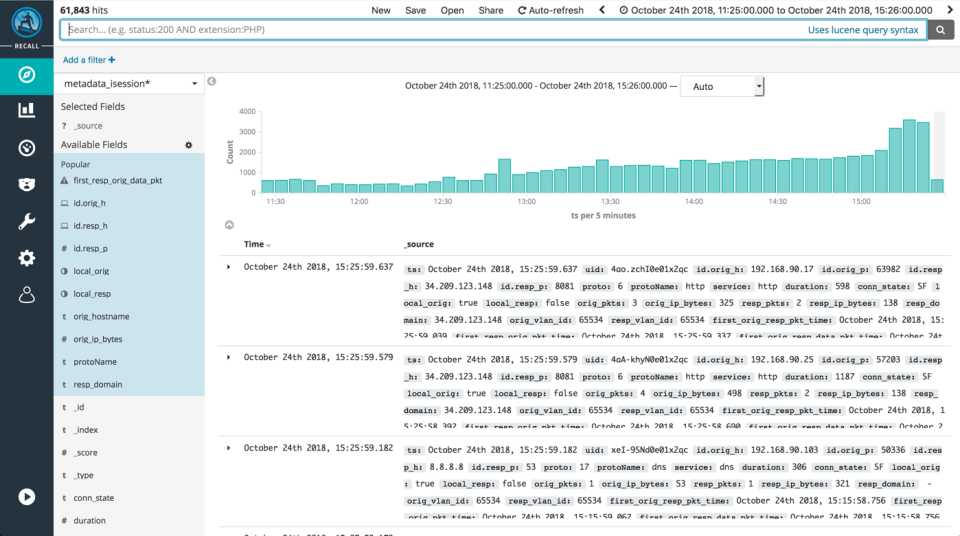
Task: Open Available Fields settings gear
Action: point(189,145)
